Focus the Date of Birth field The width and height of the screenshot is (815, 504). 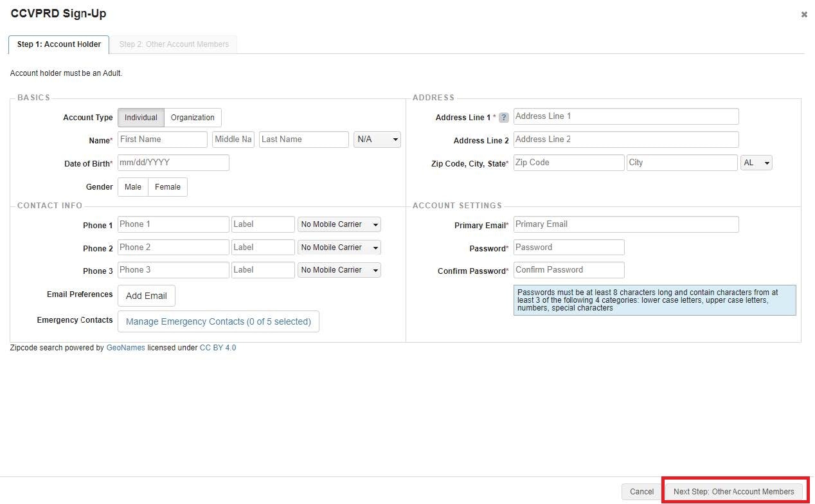coord(174,163)
